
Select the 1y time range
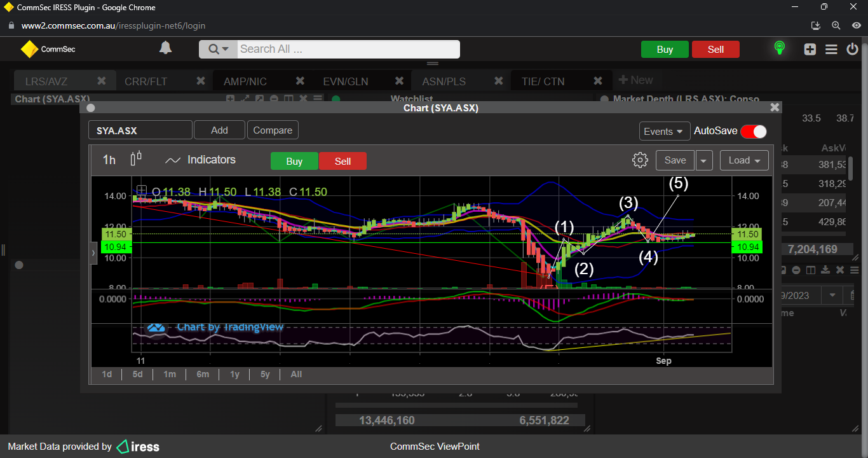click(x=234, y=374)
